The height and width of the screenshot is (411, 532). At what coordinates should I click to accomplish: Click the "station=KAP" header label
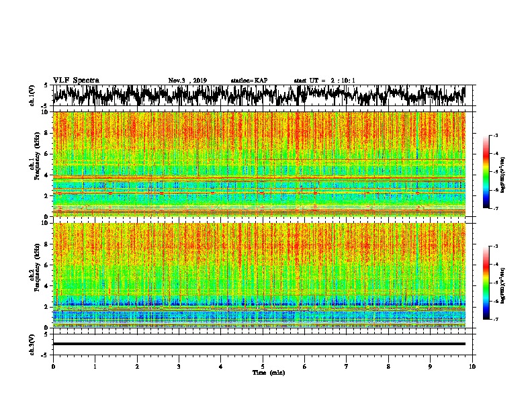[249, 81]
